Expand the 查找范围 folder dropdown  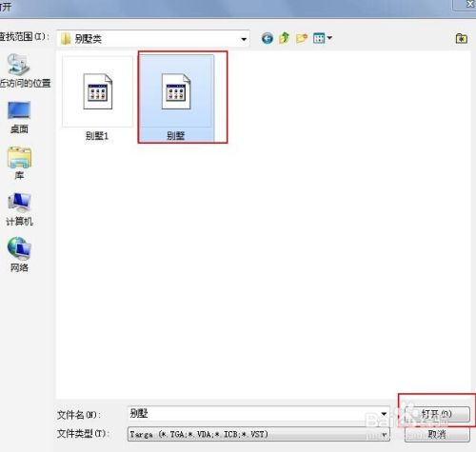(244, 39)
